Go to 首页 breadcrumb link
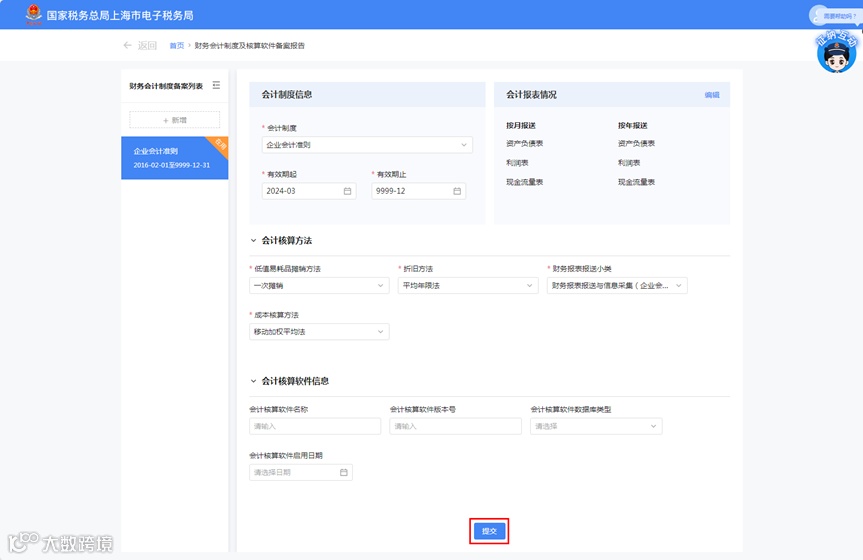Screen dimensions: 863x560 click(x=177, y=46)
